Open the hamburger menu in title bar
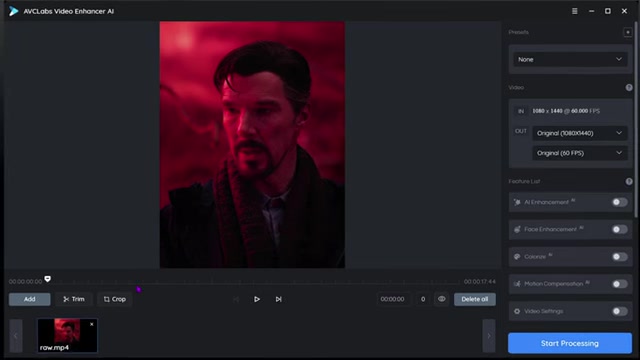 [x=574, y=11]
